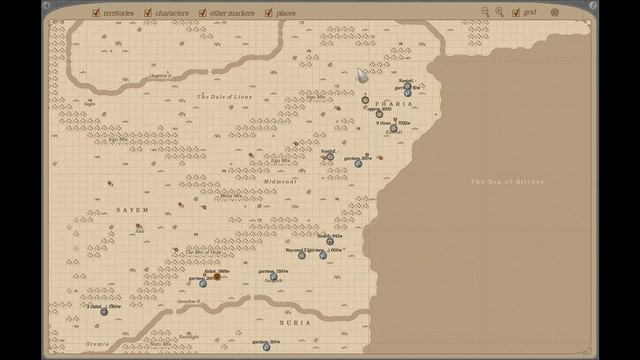Click 'The Sea of Silence' label

pos(507,182)
